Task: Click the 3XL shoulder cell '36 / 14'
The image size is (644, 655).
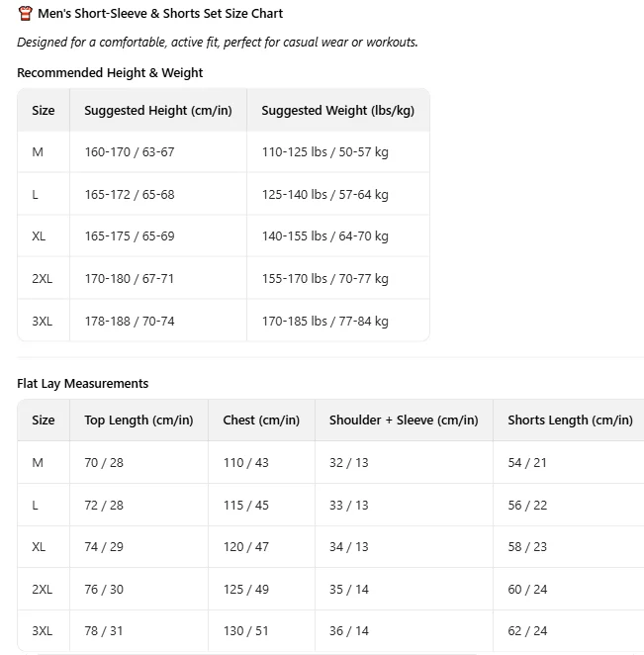Action: tap(404, 631)
